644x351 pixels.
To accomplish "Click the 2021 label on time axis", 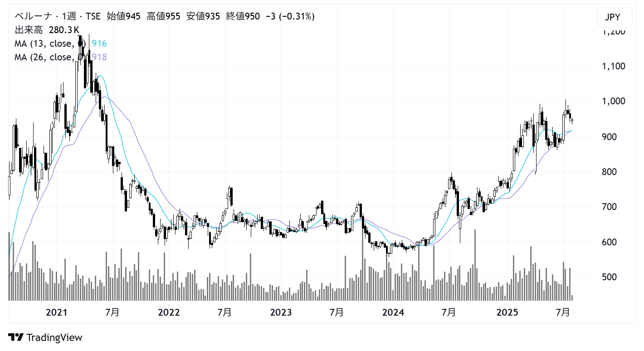I will [57, 312].
